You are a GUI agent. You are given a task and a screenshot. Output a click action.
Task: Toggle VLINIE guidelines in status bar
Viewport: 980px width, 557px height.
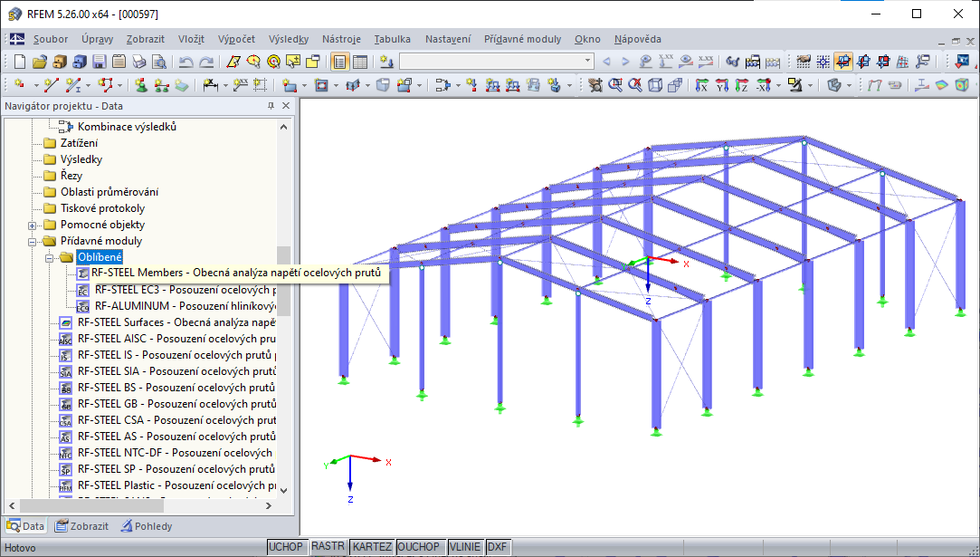click(x=466, y=547)
